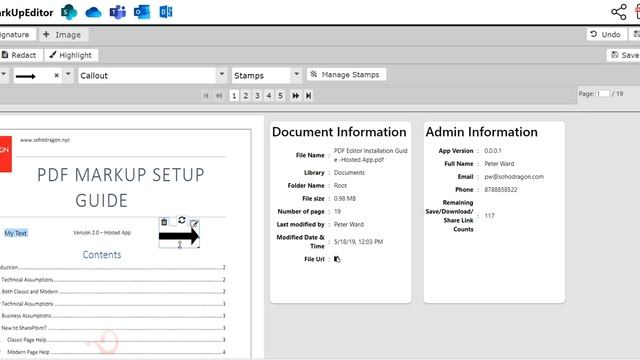Click the Document Information heading
Viewport: 640px width, 360px height.
[x=339, y=132]
